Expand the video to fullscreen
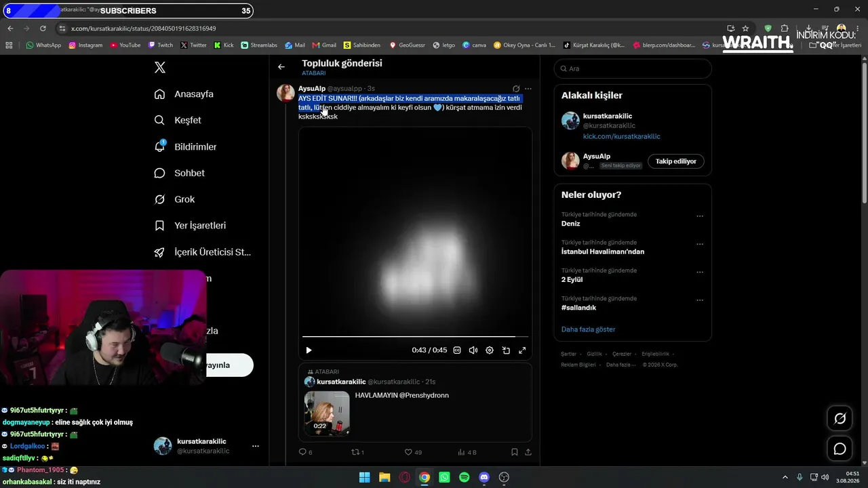The image size is (868, 488). point(522,350)
